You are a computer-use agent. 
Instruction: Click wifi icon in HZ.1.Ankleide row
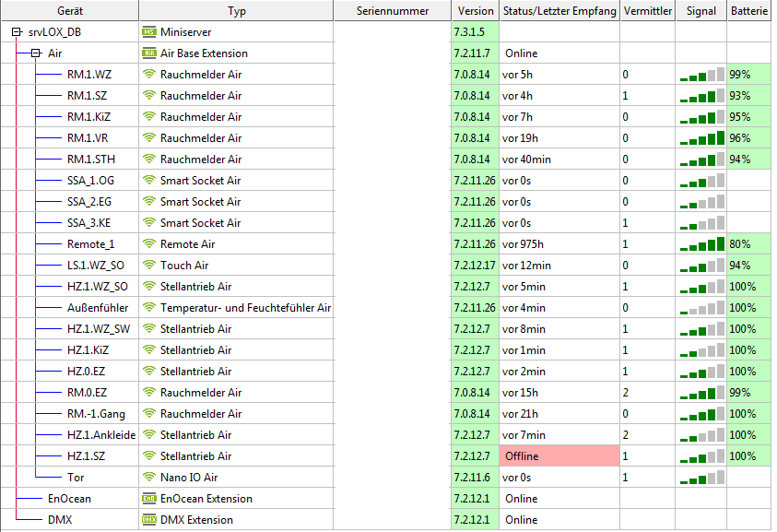149,435
